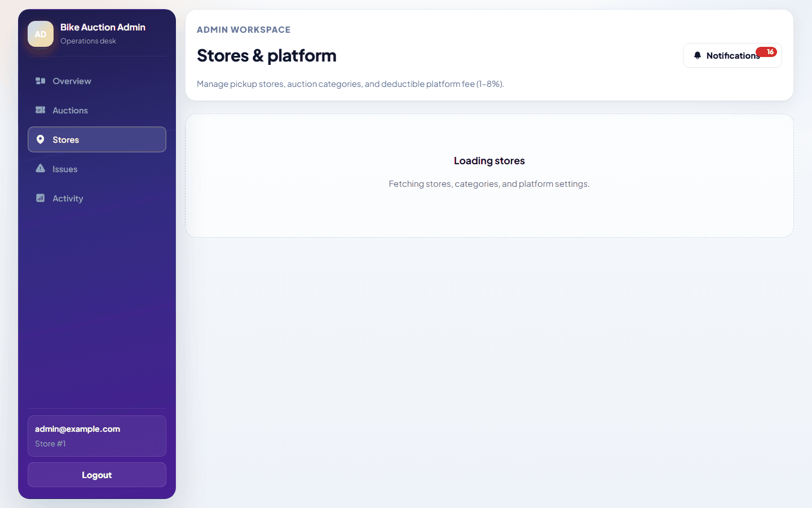Image resolution: width=812 pixels, height=508 pixels.
Task: View the Activity section
Action: coord(97,198)
